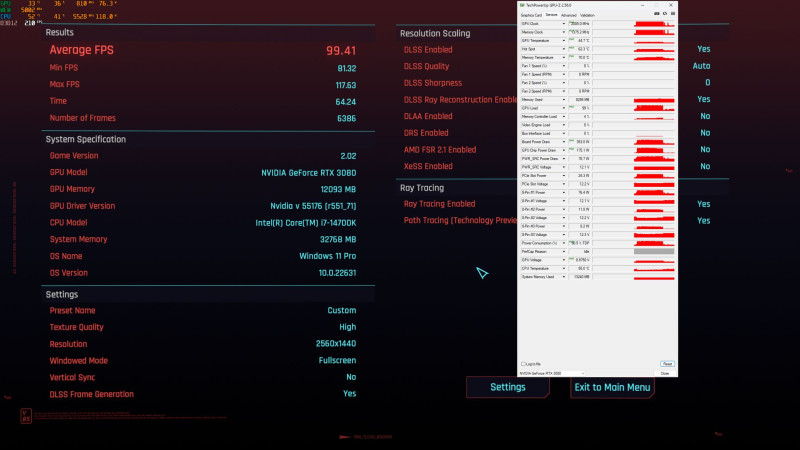
Task: Click the OS Version value 10.0.22631
Action: [x=337, y=273]
